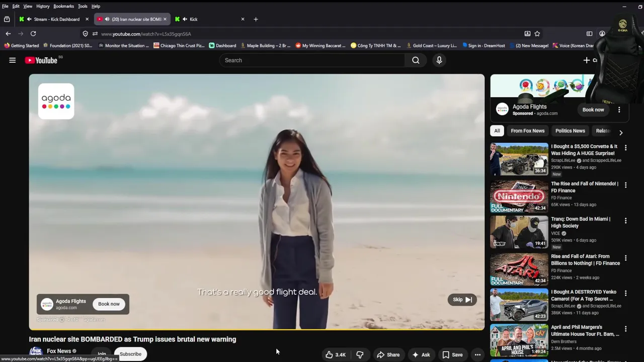Dislike the video with the thumbs-down icon
The height and width of the screenshot is (362, 644).
click(x=360, y=354)
